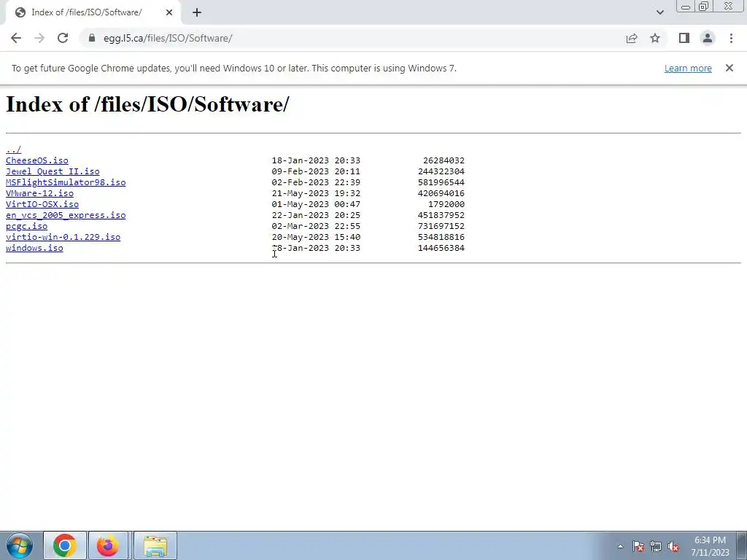The height and width of the screenshot is (560, 747).
Task: Open the Chrome profile menu
Action: (x=708, y=38)
